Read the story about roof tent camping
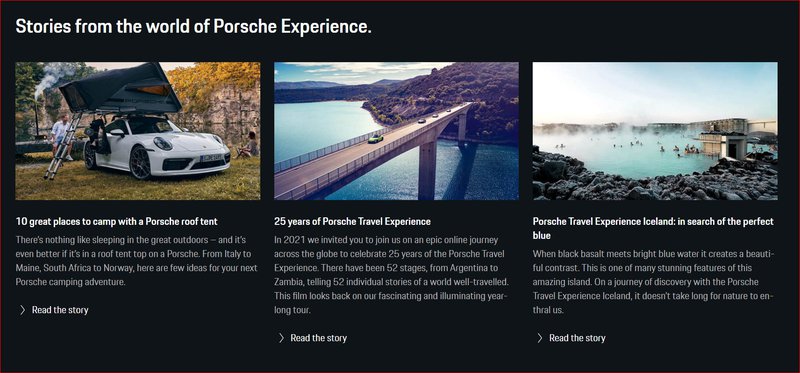This screenshot has width=800, height=373. click(x=60, y=310)
